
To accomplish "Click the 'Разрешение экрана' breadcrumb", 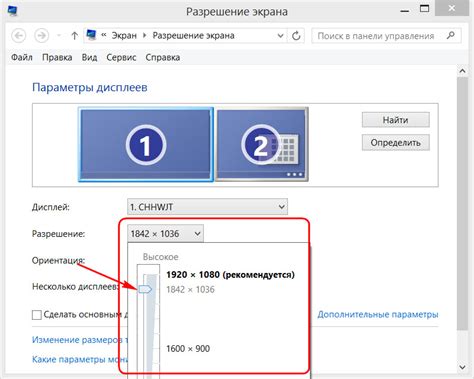I will tap(193, 36).
